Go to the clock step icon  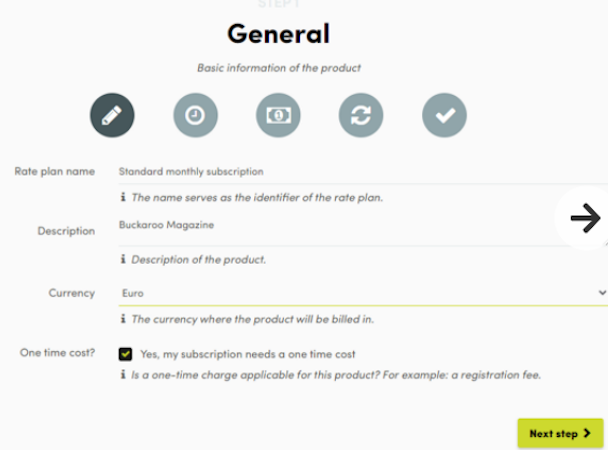coord(195,115)
